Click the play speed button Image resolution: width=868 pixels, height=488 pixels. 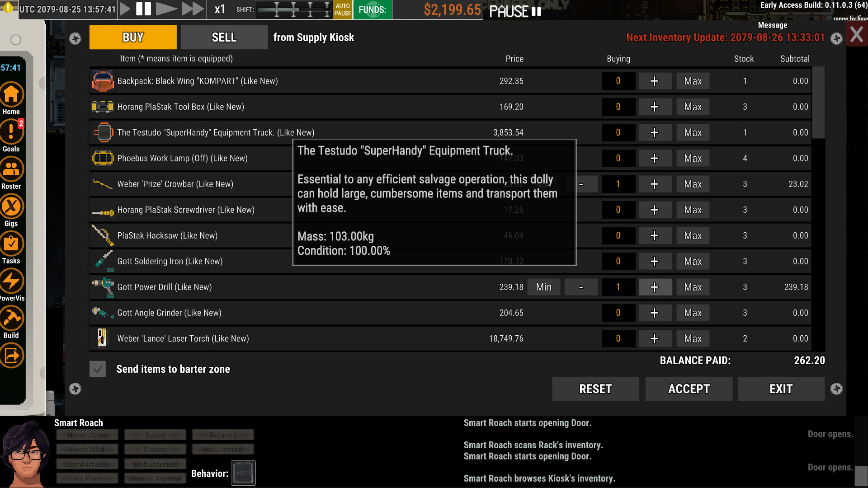tap(126, 9)
